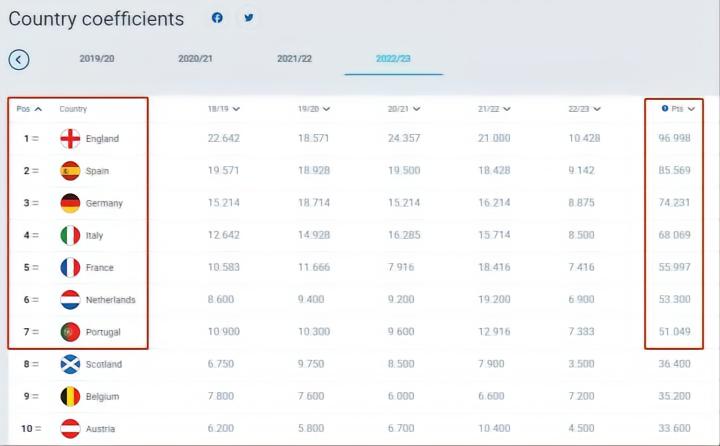Switch to the 2021/22 season tab
The height and width of the screenshot is (446, 720).
294,59
